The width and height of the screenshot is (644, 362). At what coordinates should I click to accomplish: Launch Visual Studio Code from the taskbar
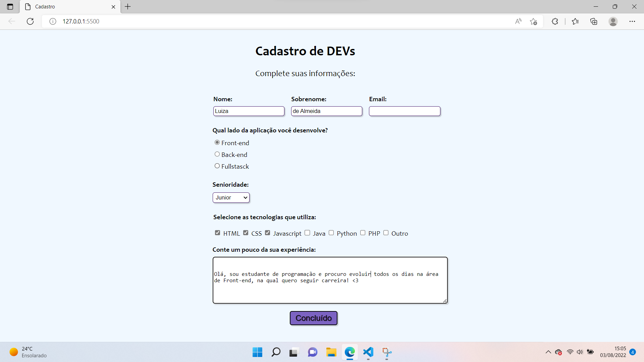click(368, 352)
